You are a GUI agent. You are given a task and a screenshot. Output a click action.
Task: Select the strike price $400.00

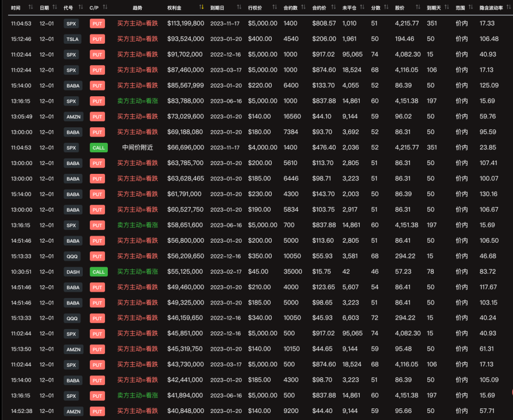[260, 39]
